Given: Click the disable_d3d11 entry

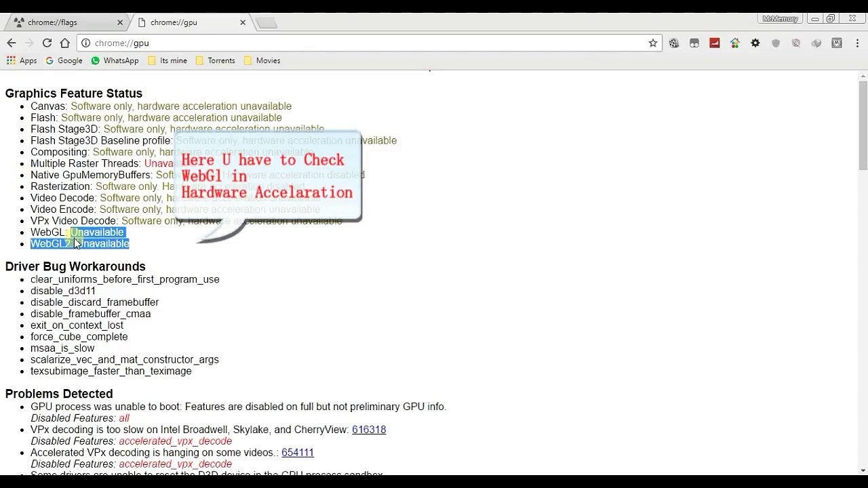Looking at the screenshot, I should [x=63, y=291].
